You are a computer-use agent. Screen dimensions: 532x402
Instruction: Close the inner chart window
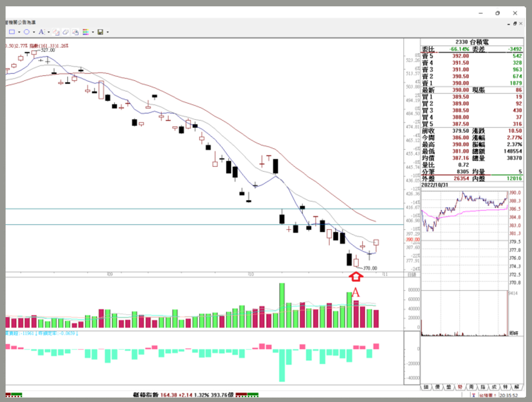[x=521, y=23]
